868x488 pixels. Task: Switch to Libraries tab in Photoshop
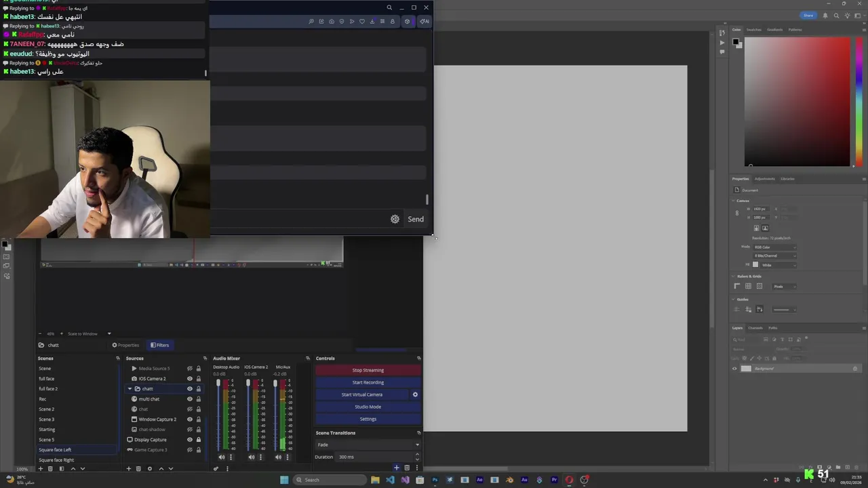(787, 179)
